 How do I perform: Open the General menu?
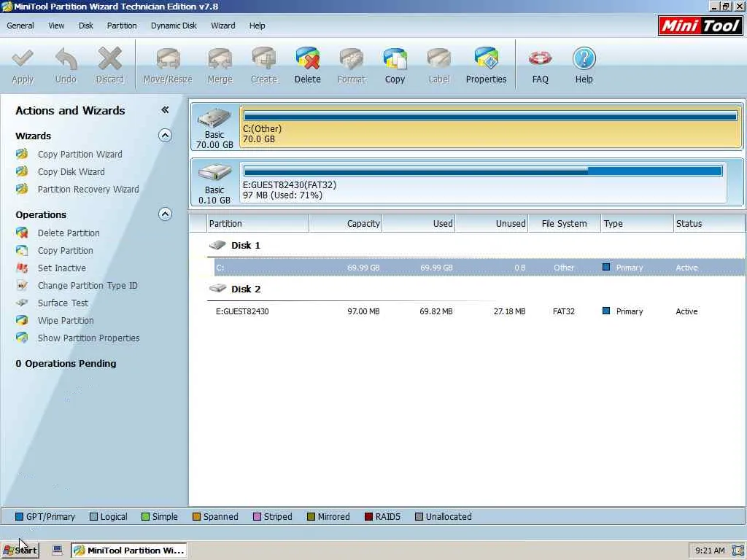(x=20, y=26)
